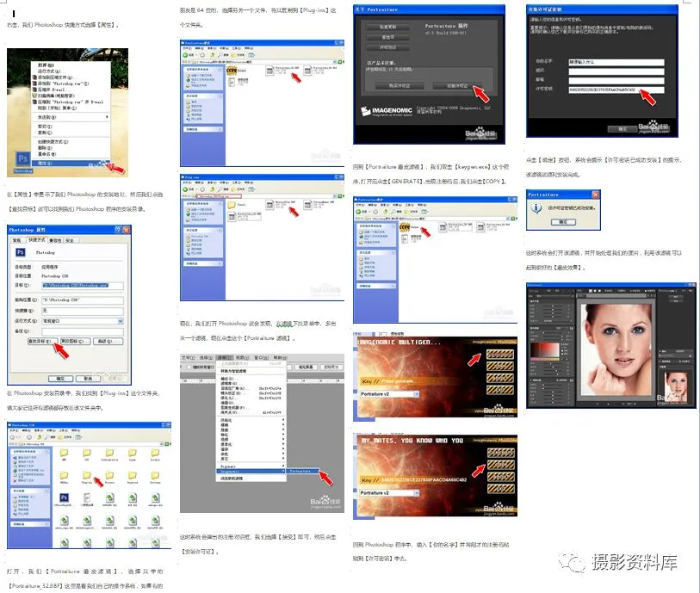Click 确定 in Photoshop 属性 dialog

(x=60, y=378)
